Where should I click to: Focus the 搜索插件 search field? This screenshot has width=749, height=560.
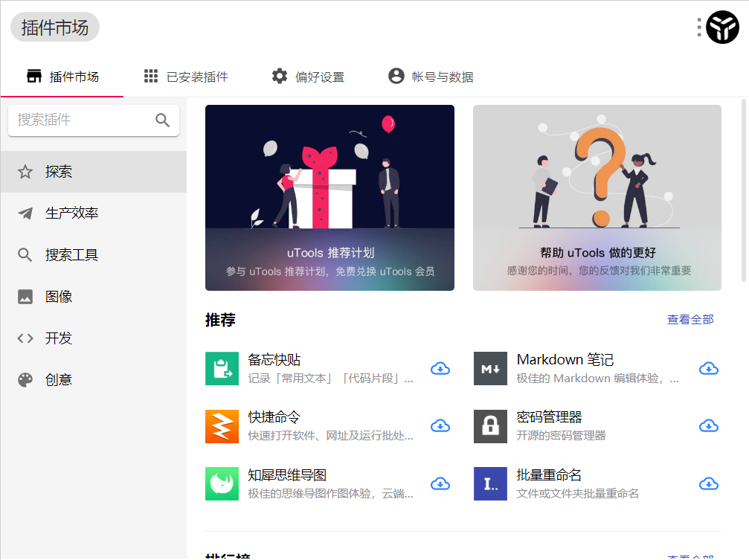pyautogui.click(x=82, y=120)
